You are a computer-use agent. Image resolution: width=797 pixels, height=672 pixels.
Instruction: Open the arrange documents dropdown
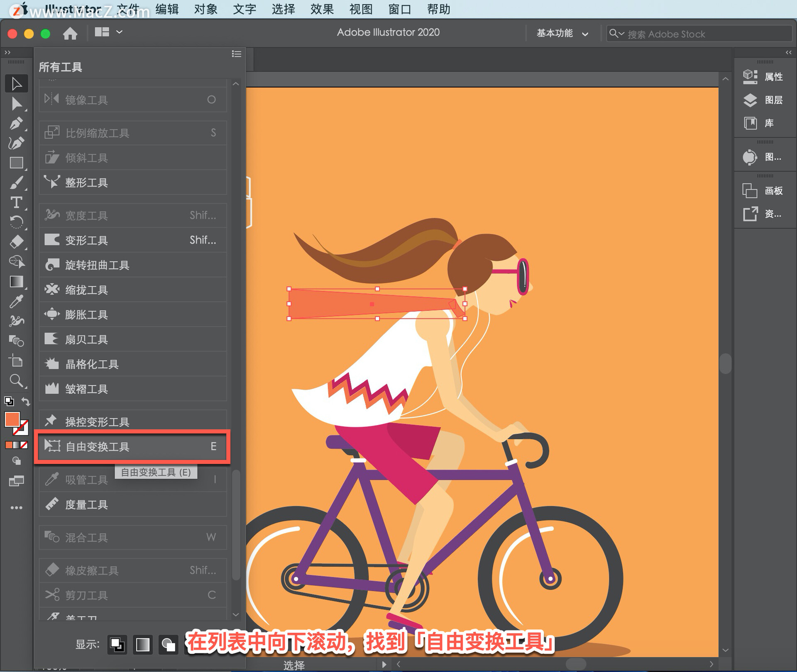[x=109, y=32]
